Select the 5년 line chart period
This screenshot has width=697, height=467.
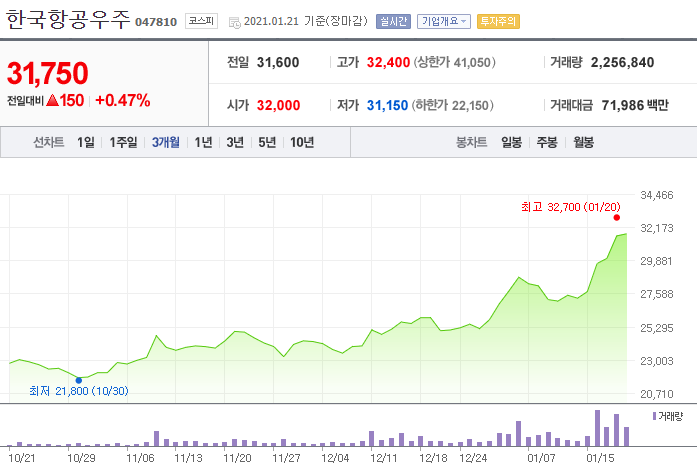(x=267, y=142)
